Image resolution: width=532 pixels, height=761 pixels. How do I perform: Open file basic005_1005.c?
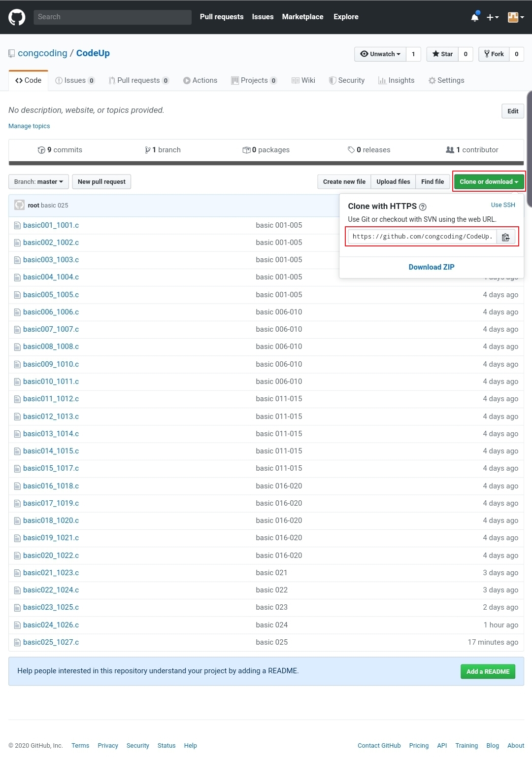tap(51, 295)
